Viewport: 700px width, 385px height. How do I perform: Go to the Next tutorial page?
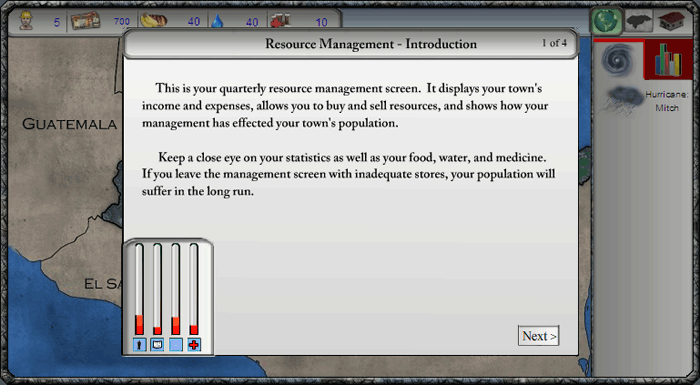[x=538, y=335]
